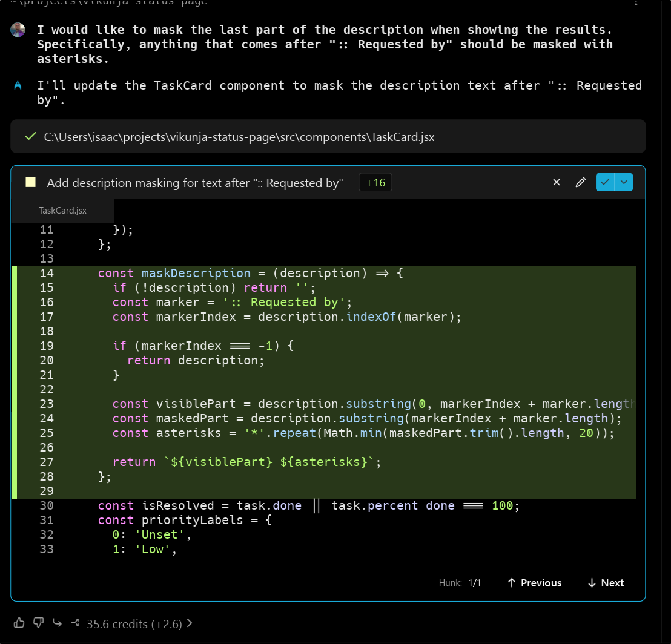Viewport: 671px width, 644px height.
Task: Click the thumbs up feedback icon
Action: [19, 623]
